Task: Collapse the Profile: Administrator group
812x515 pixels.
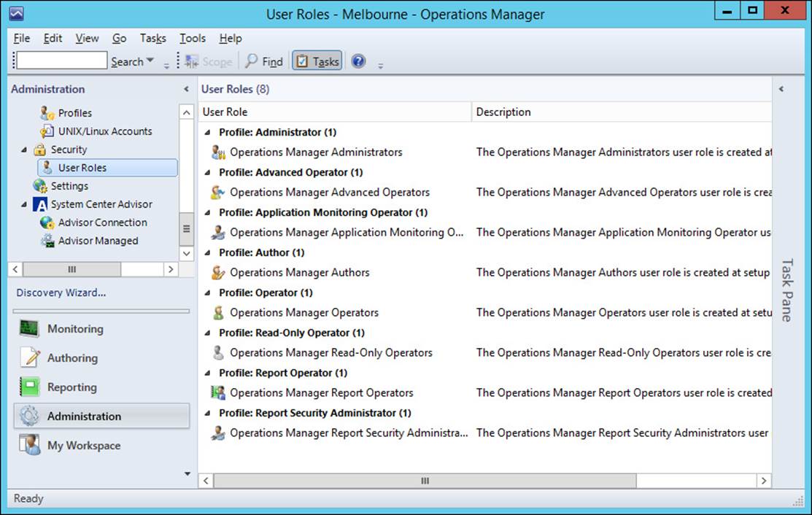Action: [x=208, y=132]
